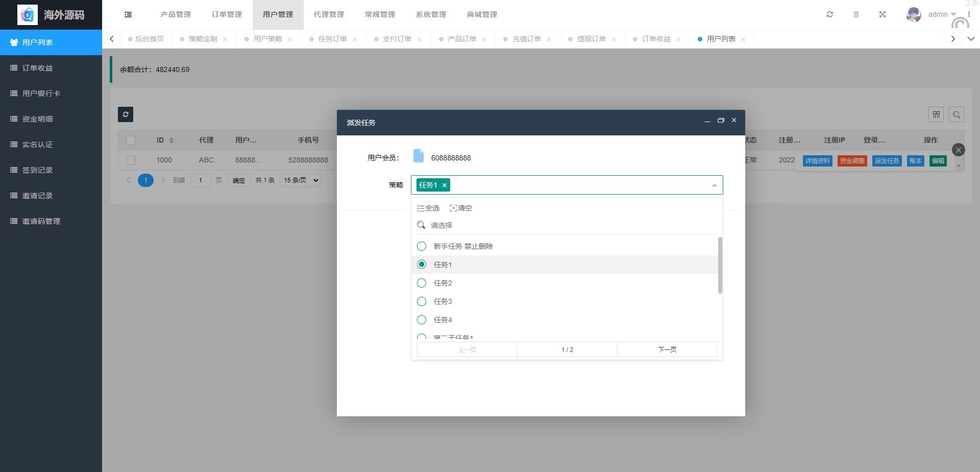The width and height of the screenshot is (980, 472).
Task: Click the 全选 select-all link
Action: click(428, 208)
